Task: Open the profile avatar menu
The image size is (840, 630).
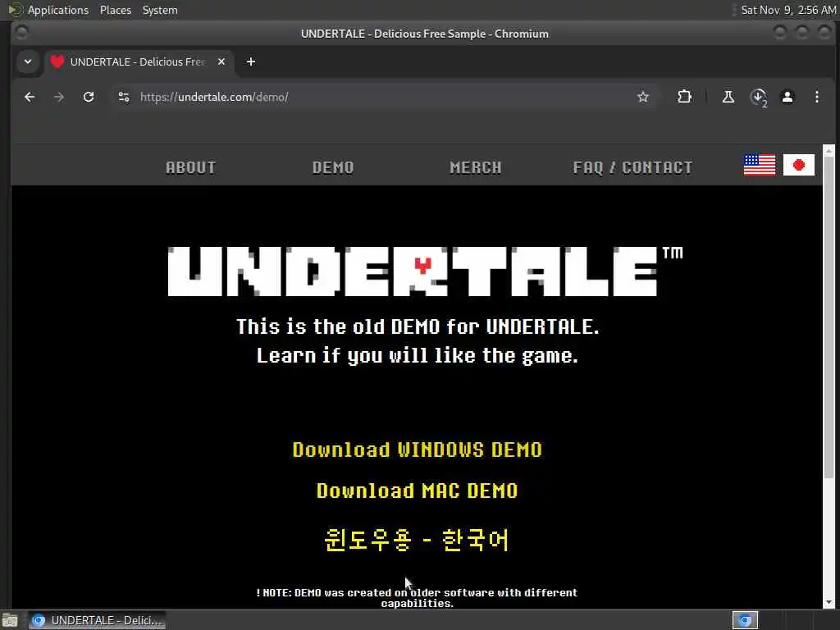Action: (787, 97)
